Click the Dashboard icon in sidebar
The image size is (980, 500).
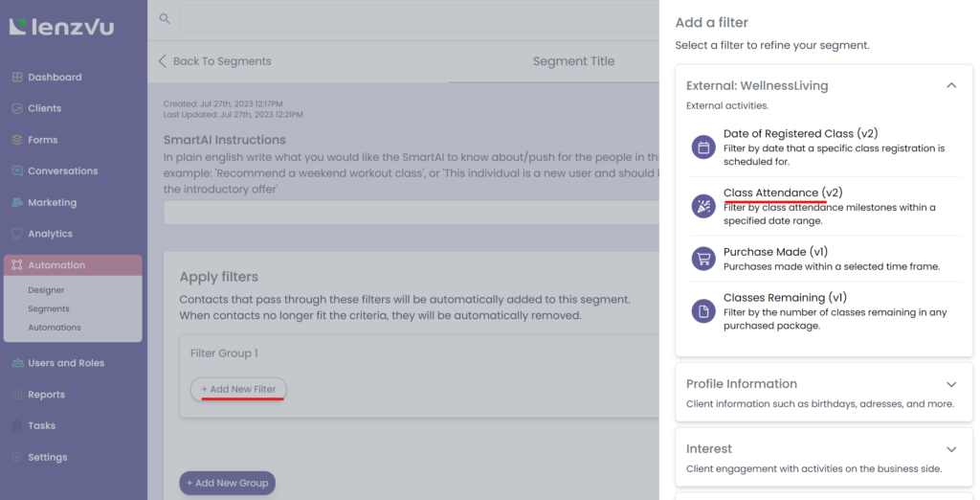(17, 78)
